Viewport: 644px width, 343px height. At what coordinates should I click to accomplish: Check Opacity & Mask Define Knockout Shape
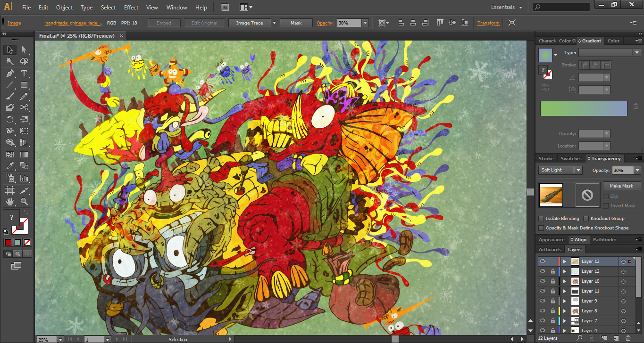tap(541, 228)
